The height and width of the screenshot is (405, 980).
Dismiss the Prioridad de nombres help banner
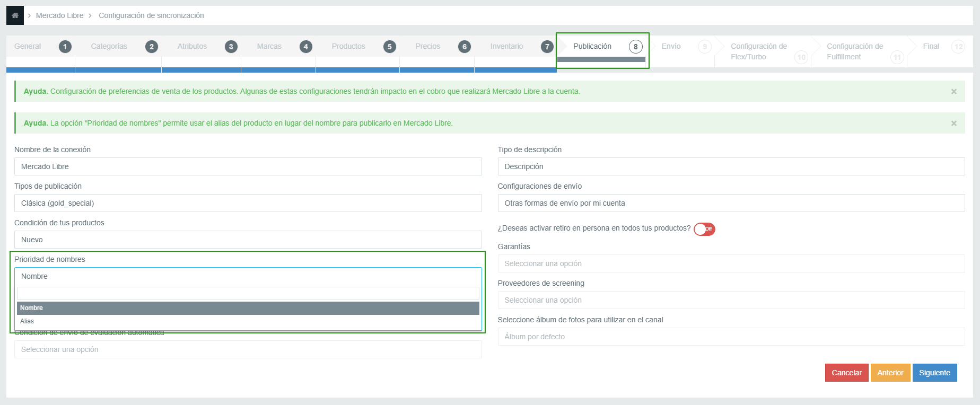(x=954, y=124)
